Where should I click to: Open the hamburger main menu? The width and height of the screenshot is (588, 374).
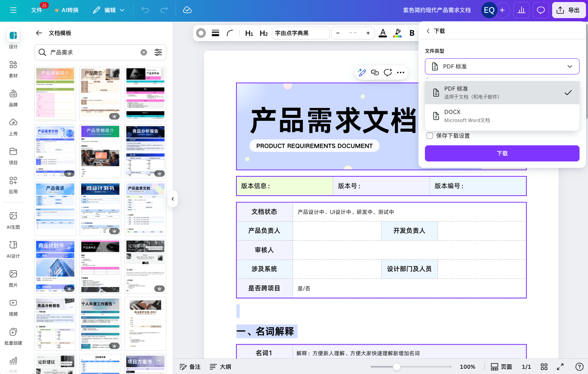13,10
